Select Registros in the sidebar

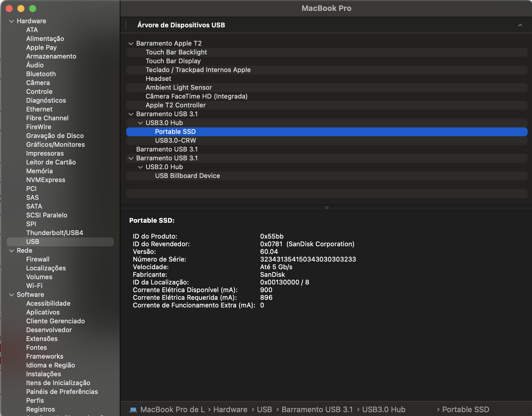[x=41, y=409]
